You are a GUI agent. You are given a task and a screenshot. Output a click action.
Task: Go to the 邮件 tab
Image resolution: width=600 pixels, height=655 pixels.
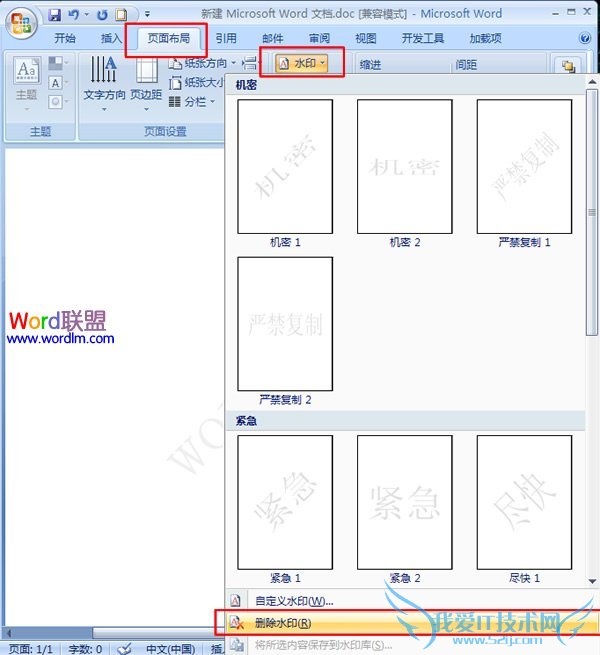pos(272,38)
